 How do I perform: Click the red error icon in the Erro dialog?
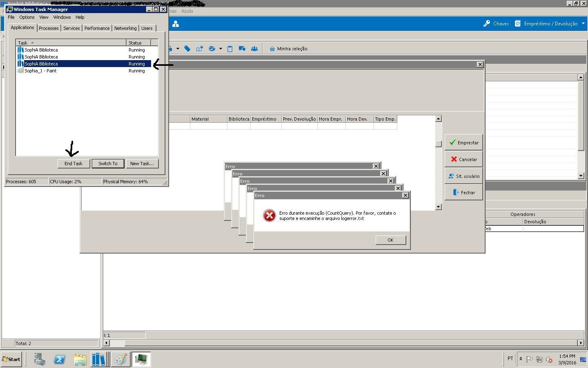269,215
